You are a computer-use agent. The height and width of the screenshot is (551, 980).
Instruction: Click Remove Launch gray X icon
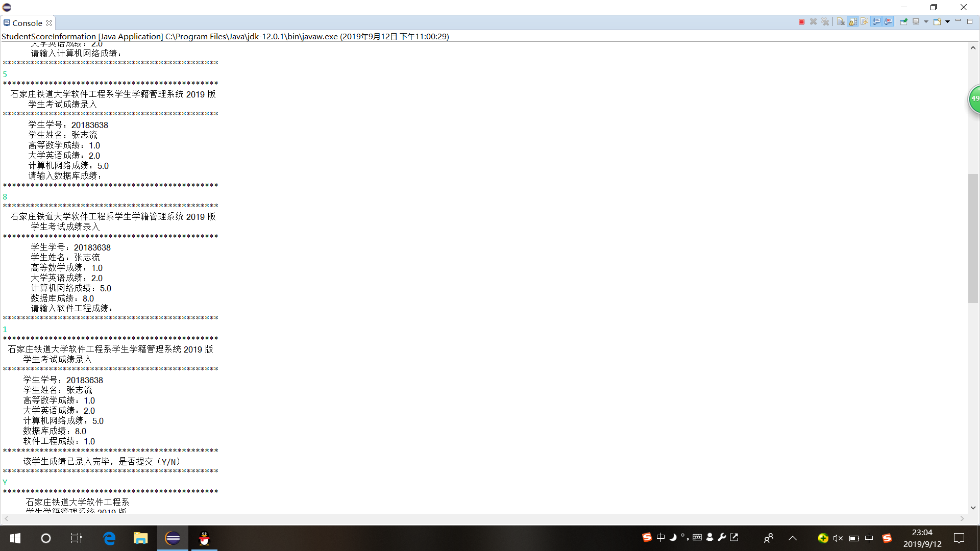813,21
